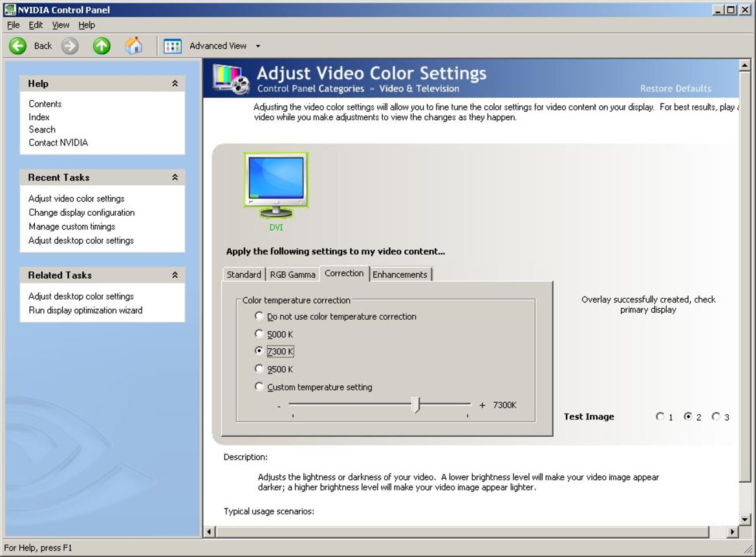The width and height of the screenshot is (756, 557).
Task: Click the greyed Forward arrow icon
Action: click(x=70, y=47)
